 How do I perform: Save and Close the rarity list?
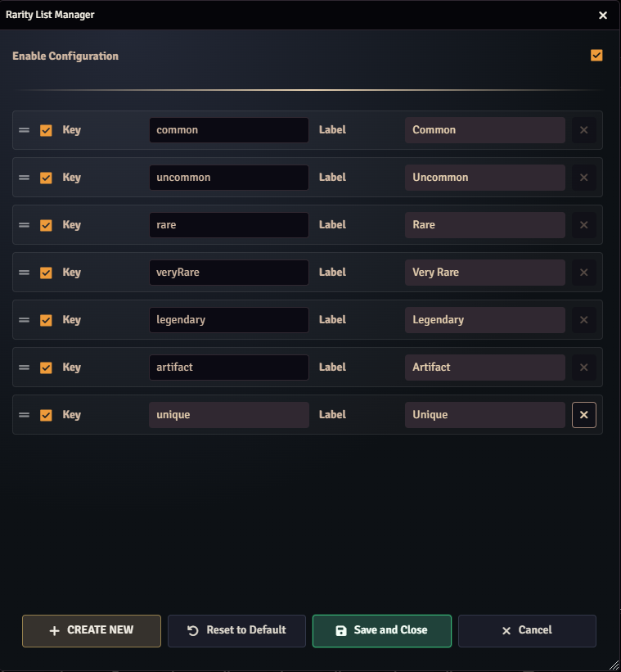click(x=382, y=631)
